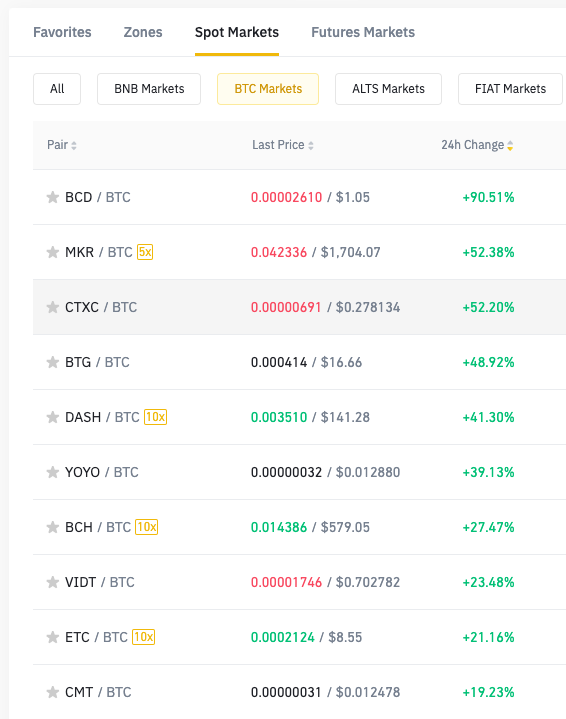Show All markets filter

pyautogui.click(x=57, y=89)
